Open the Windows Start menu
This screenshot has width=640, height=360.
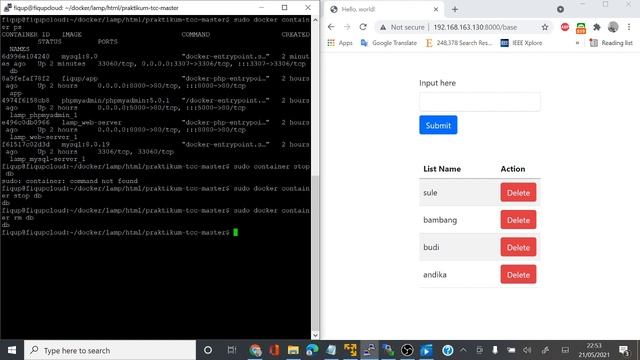click(12, 350)
